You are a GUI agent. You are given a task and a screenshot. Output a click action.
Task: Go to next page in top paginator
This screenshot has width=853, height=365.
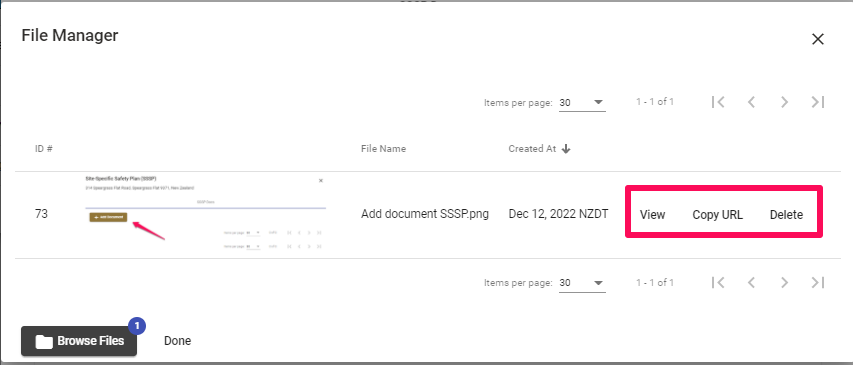(x=784, y=102)
